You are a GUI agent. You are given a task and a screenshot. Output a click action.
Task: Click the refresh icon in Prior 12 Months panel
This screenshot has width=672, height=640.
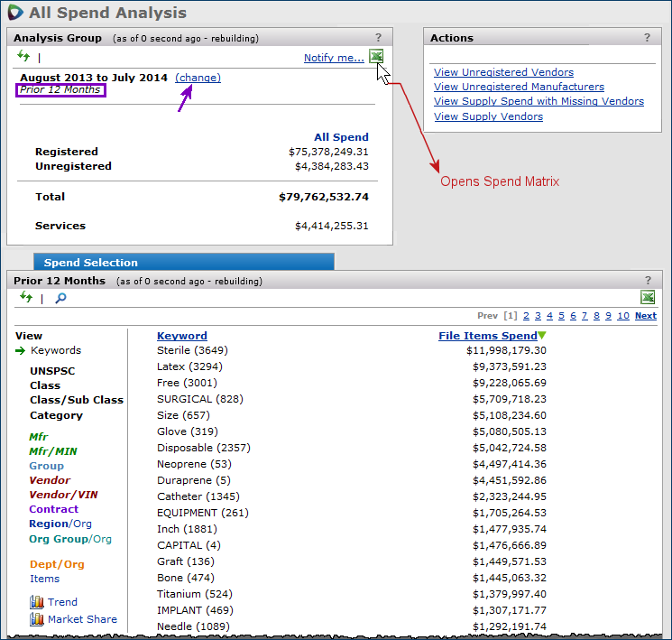click(x=24, y=297)
